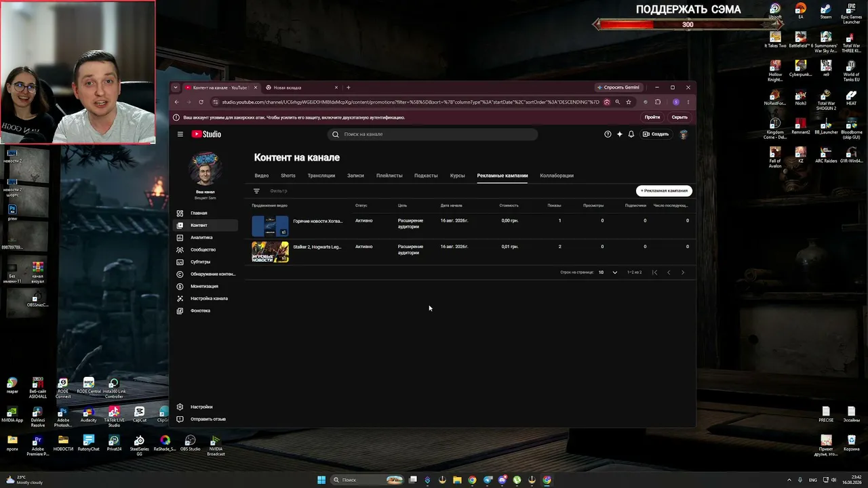The image size is (868, 488).
Task: Open the Горячие новости Хогва... campaign thumbnail
Action: point(270,226)
